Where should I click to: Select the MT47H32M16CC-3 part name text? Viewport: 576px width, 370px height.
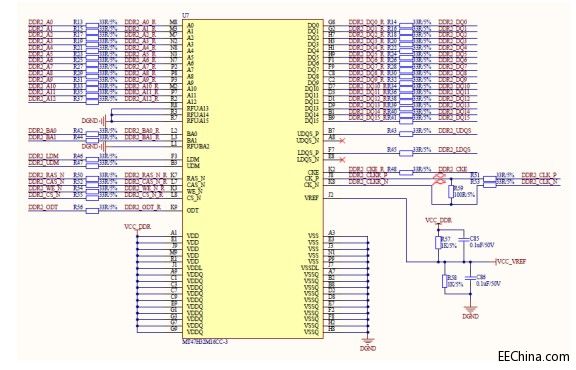pyautogui.click(x=205, y=342)
